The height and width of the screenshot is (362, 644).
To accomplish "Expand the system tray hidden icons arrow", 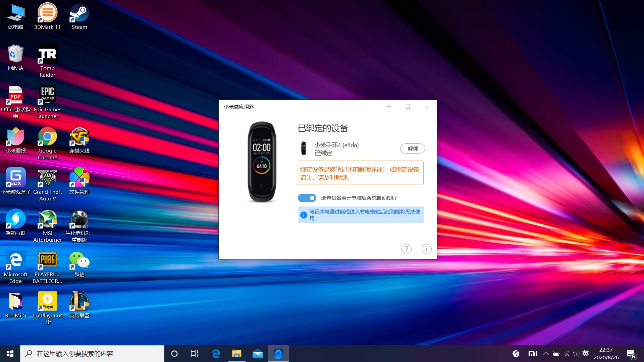I will click(x=546, y=354).
